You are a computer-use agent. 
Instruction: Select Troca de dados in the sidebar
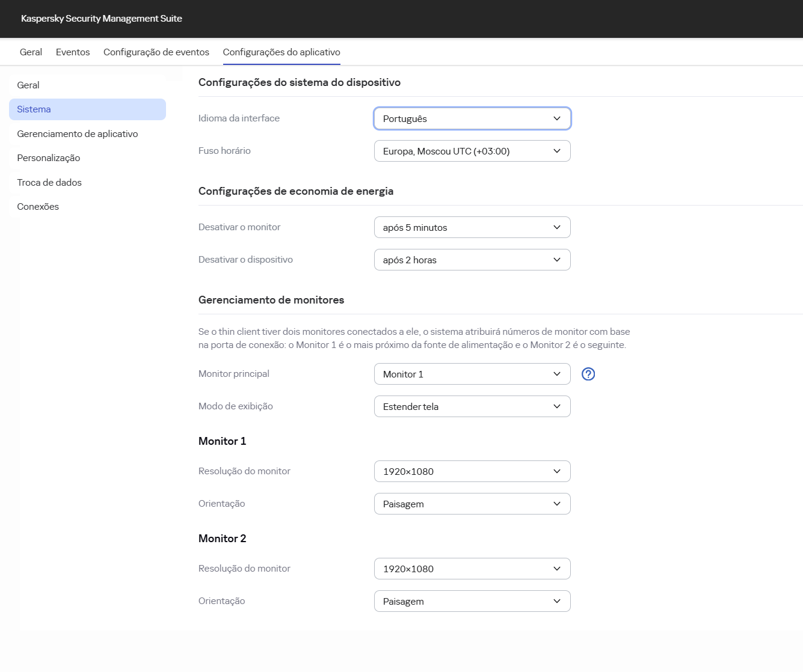[x=49, y=182]
